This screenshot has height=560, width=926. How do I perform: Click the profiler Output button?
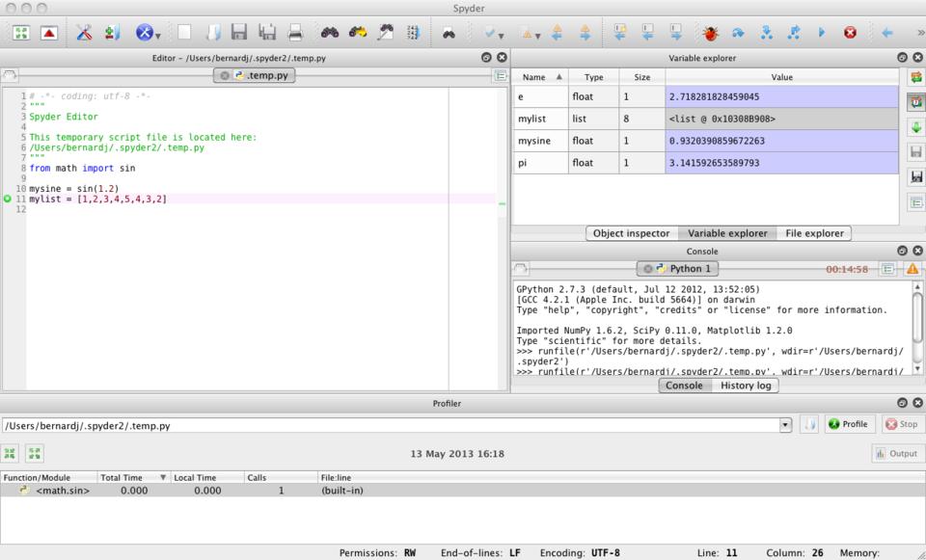pyautogui.click(x=897, y=453)
